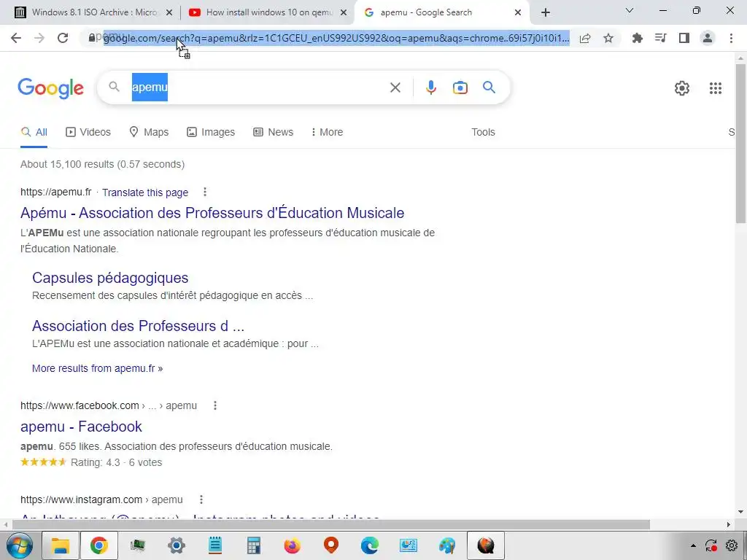
Task: Open the search Tools button
Action: [483, 132]
